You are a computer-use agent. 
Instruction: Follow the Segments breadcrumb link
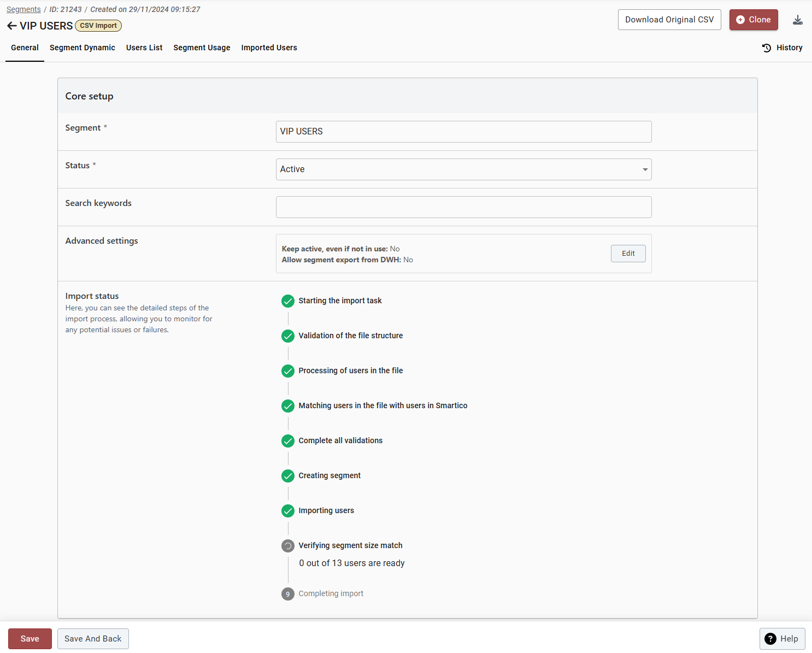pos(23,9)
